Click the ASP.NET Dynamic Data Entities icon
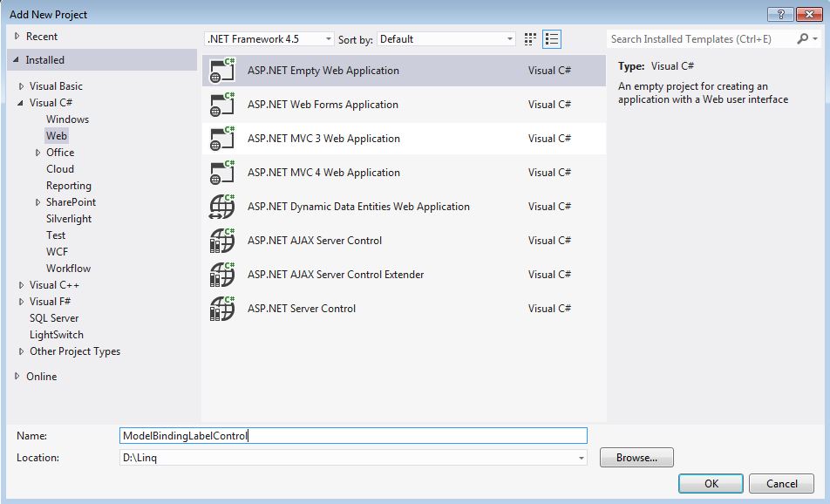 click(x=220, y=207)
